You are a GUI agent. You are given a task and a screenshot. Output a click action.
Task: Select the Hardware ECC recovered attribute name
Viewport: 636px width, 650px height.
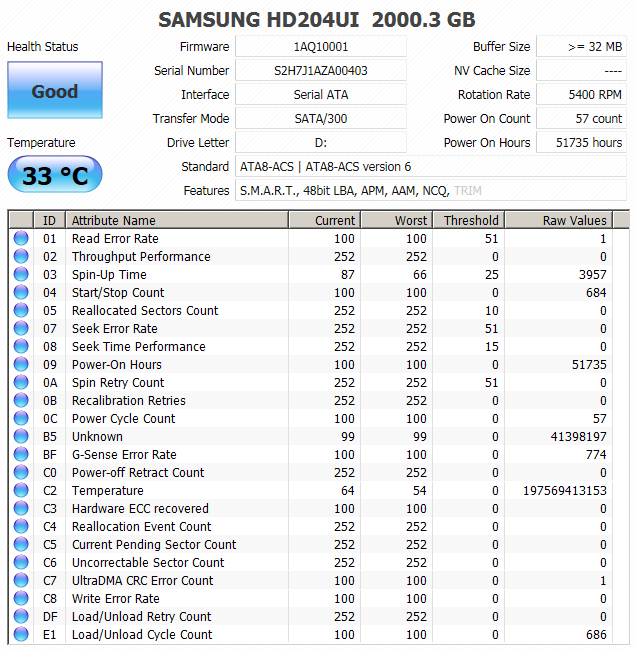(x=140, y=508)
